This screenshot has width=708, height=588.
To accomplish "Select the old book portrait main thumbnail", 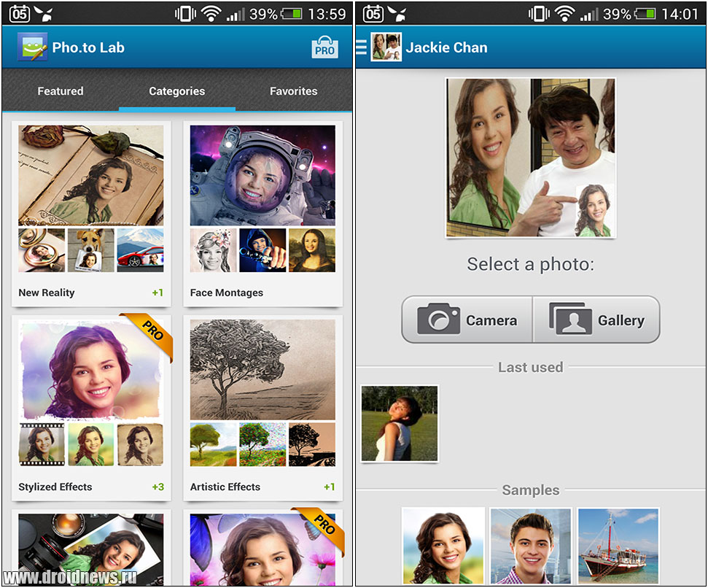I will point(91,175).
